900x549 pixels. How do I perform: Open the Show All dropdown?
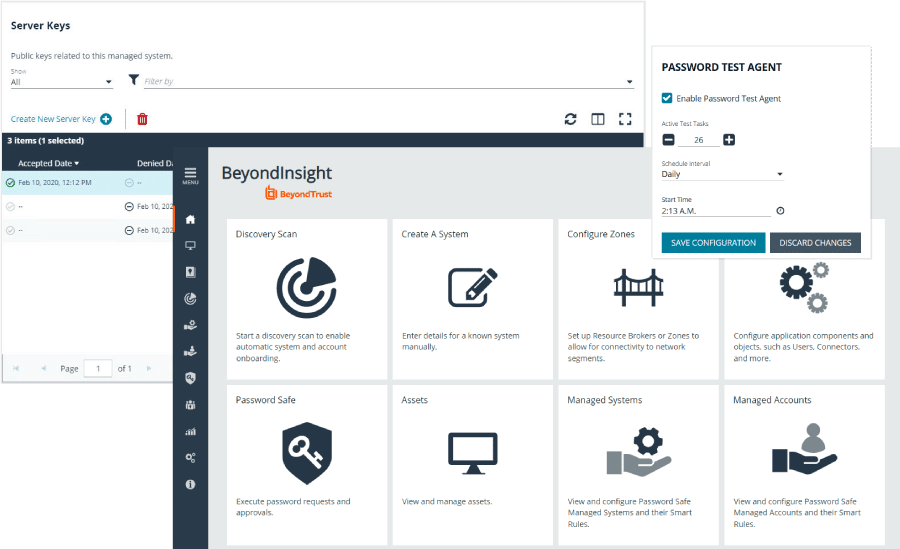[61, 82]
